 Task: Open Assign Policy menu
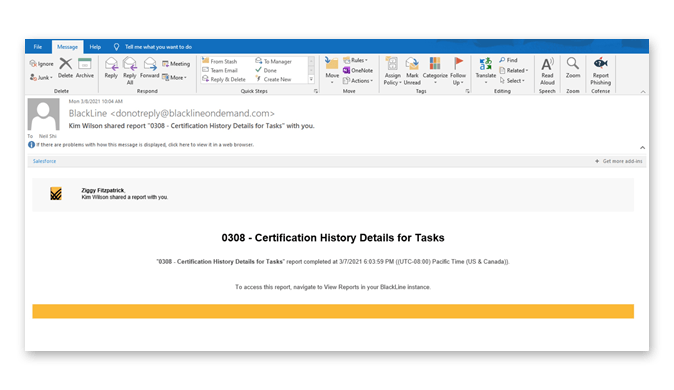pos(392,71)
